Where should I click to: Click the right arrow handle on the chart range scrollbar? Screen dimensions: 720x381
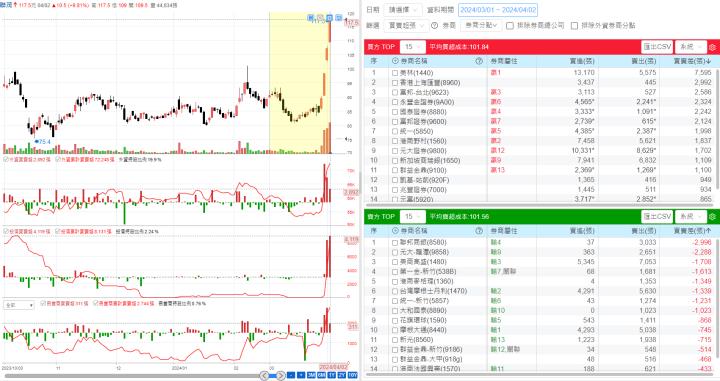(280, 375)
